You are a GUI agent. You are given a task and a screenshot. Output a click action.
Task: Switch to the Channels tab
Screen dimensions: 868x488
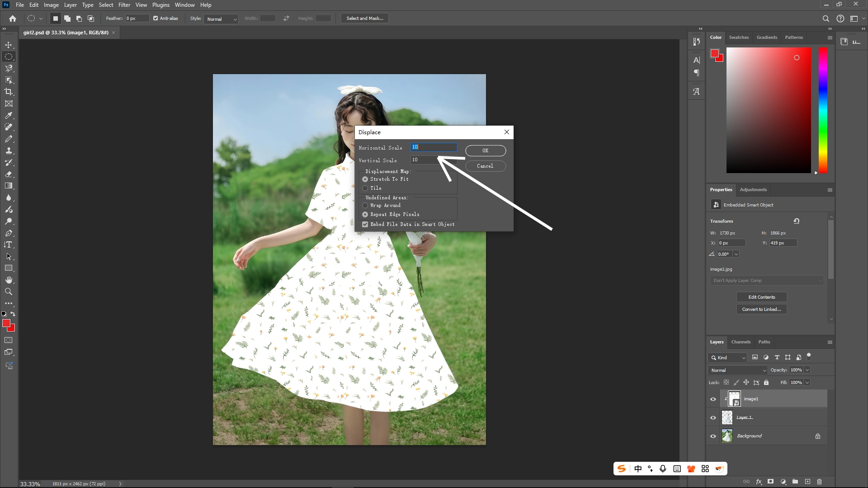click(x=741, y=342)
